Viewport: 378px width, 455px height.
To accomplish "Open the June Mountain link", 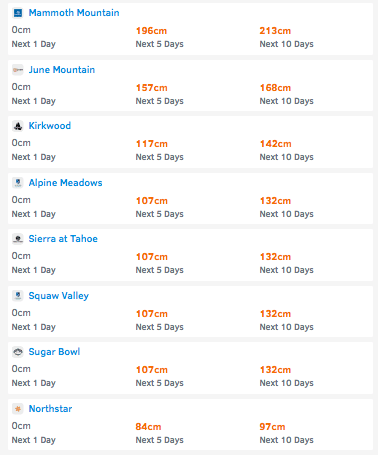I will click(62, 70).
